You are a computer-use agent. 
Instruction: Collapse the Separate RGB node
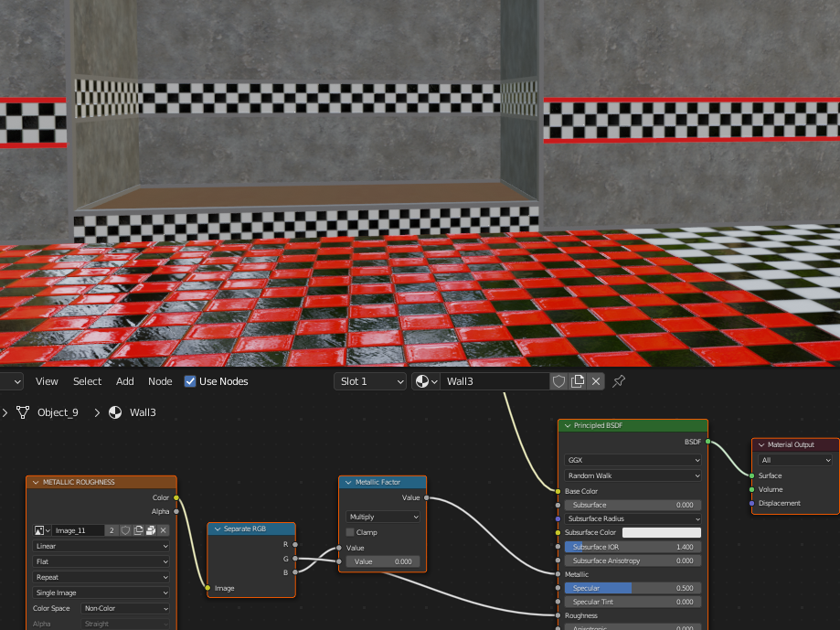coord(218,529)
